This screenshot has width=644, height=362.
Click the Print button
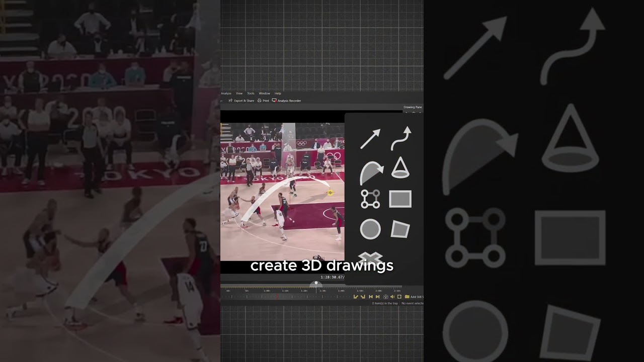[263, 101]
